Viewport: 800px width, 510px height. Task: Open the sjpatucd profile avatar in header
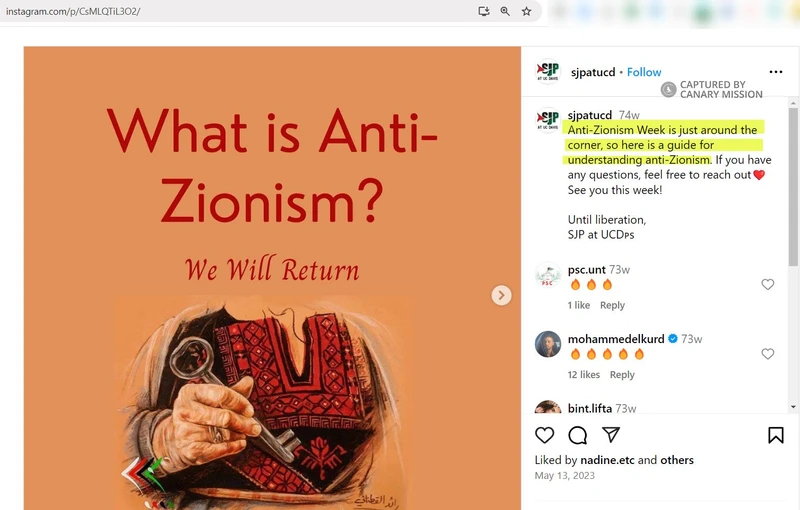[547, 71]
